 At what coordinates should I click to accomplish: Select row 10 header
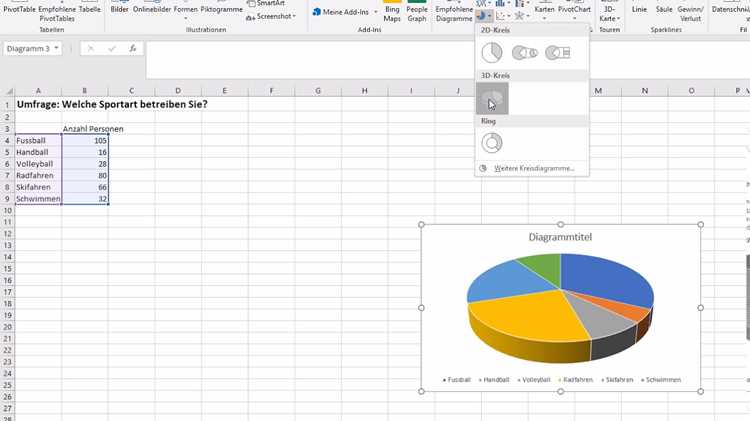[7, 210]
